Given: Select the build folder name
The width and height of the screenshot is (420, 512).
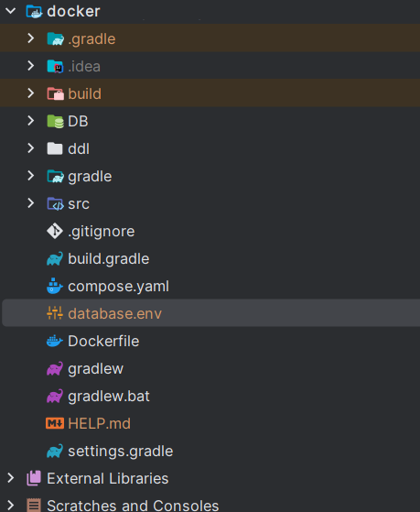Looking at the screenshot, I should coord(84,93).
